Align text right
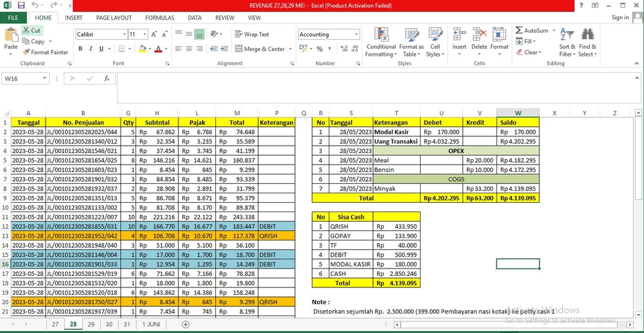644x333 pixels. (199, 48)
